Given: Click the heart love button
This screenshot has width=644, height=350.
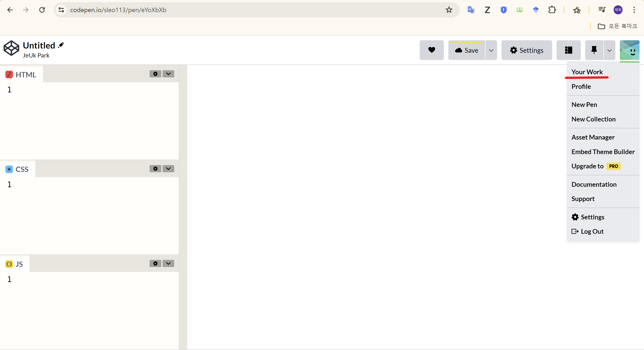Looking at the screenshot, I should click(x=432, y=50).
